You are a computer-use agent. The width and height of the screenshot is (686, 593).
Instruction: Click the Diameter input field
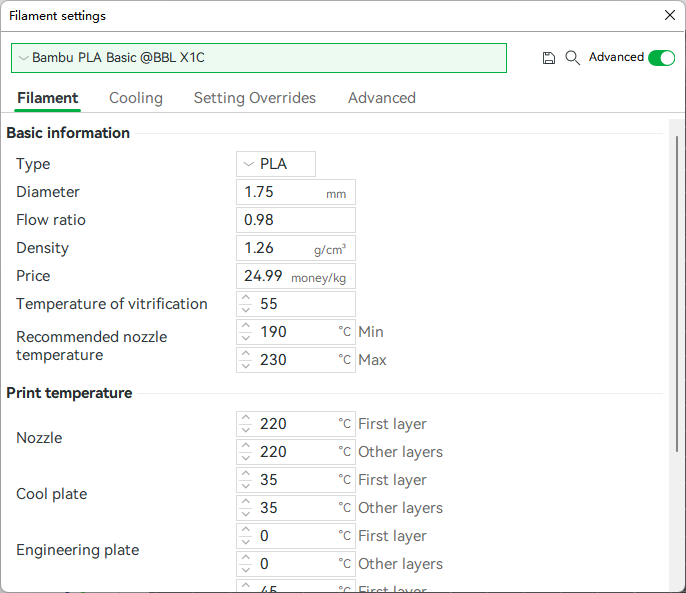click(x=296, y=192)
